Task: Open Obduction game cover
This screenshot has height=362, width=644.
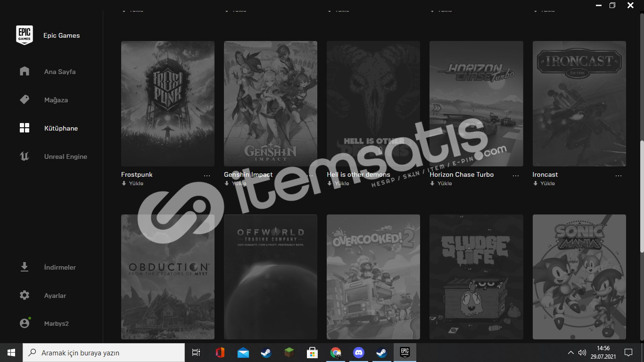Action: pyautogui.click(x=168, y=277)
